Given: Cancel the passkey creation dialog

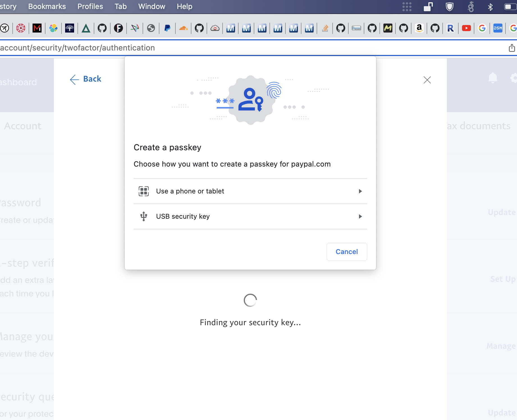Looking at the screenshot, I should pos(347,252).
